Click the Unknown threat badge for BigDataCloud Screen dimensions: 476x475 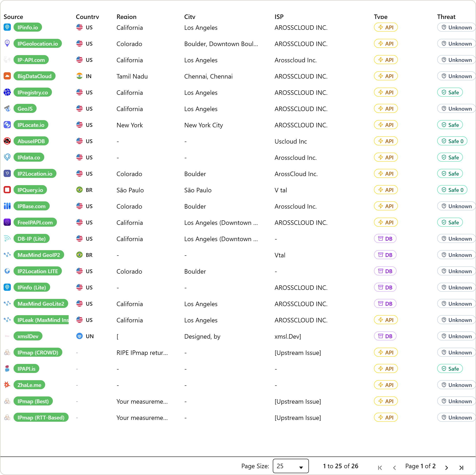[457, 76]
